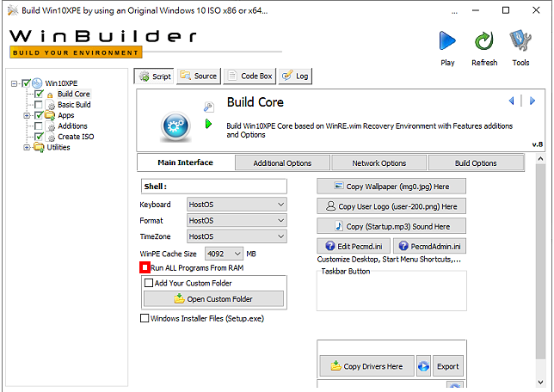
Task: Select Basic Build in the tree
Action: coord(74,105)
